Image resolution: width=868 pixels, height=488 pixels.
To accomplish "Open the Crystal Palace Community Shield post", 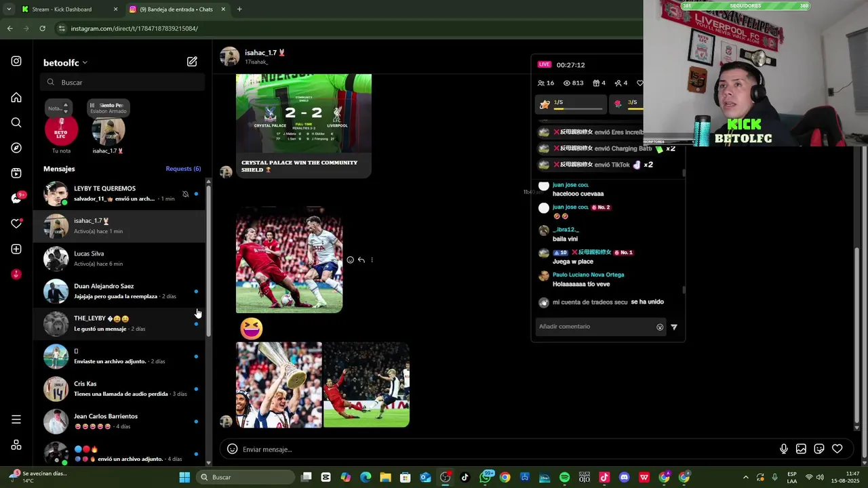I will click(x=303, y=126).
